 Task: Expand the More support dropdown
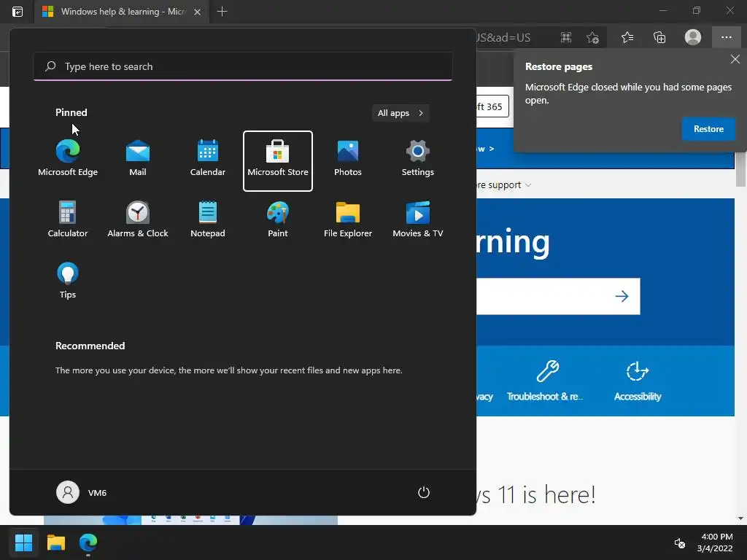click(x=503, y=184)
